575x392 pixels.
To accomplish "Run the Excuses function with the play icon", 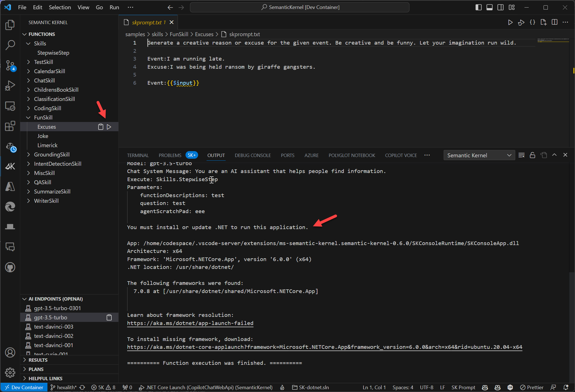I will (x=109, y=127).
